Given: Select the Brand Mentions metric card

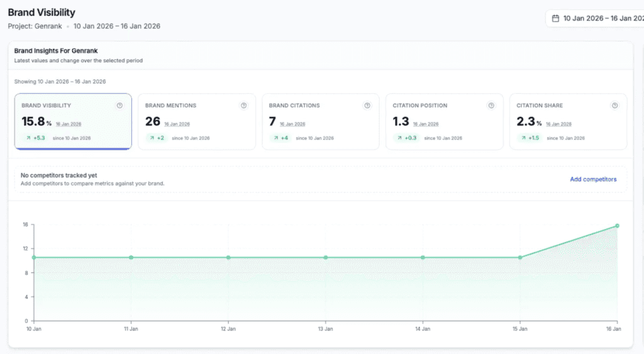Looking at the screenshot, I should (197, 121).
